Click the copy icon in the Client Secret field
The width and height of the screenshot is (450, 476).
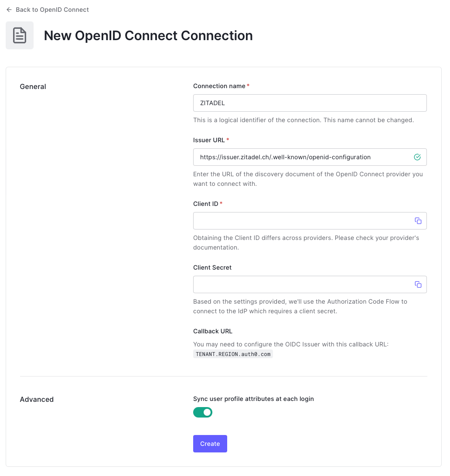418,284
